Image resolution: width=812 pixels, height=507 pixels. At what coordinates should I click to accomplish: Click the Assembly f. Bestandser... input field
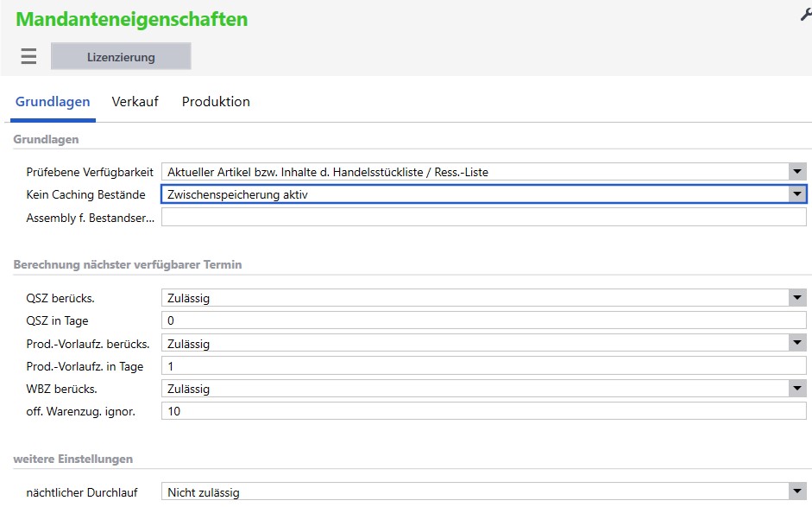(x=483, y=218)
